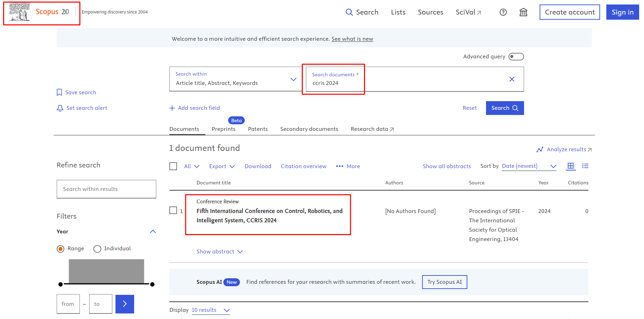
Task: Click the Reset link
Action: click(469, 108)
